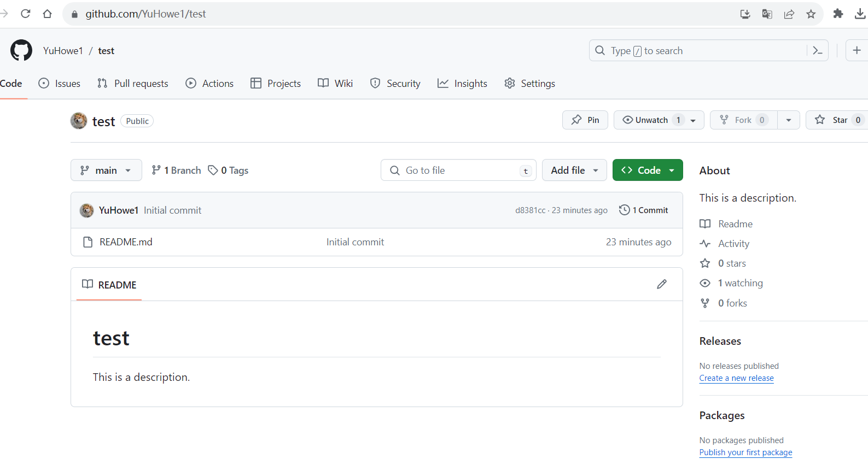Click the commit history clock icon

(x=624, y=210)
